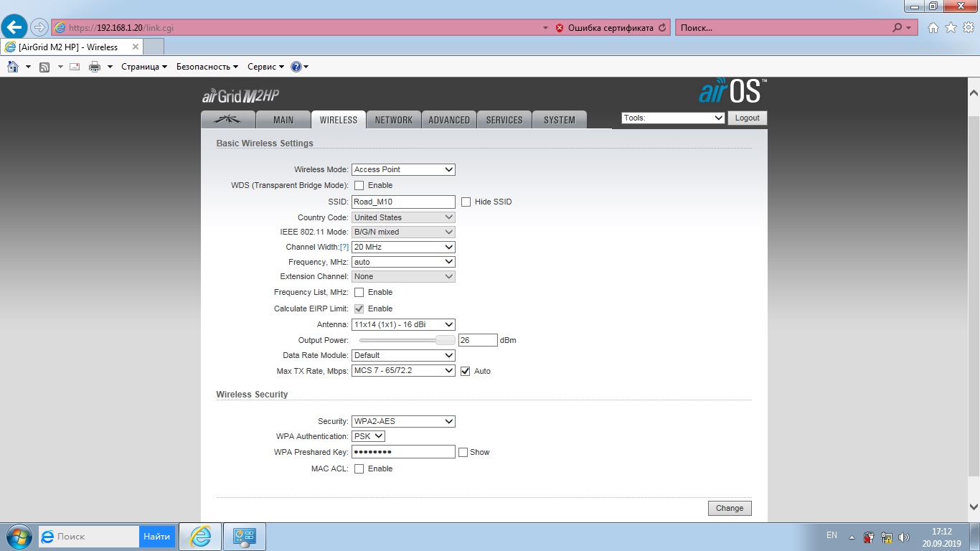
Task: Click the browser forward arrow button
Action: pyautogui.click(x=39, y=28)
